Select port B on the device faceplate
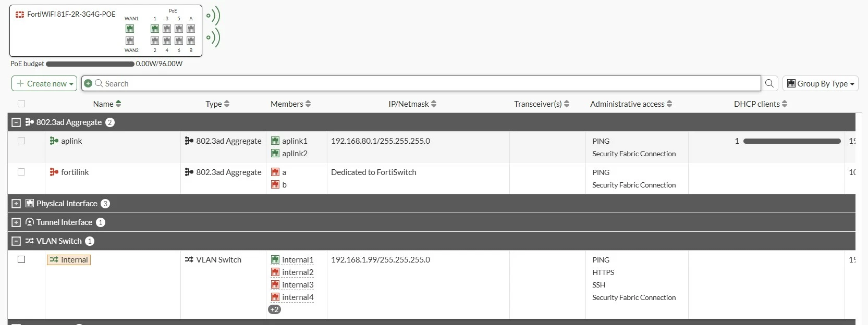Image resolution: width=868 pixels, height=325 pixels. click(x=191, y=41)
